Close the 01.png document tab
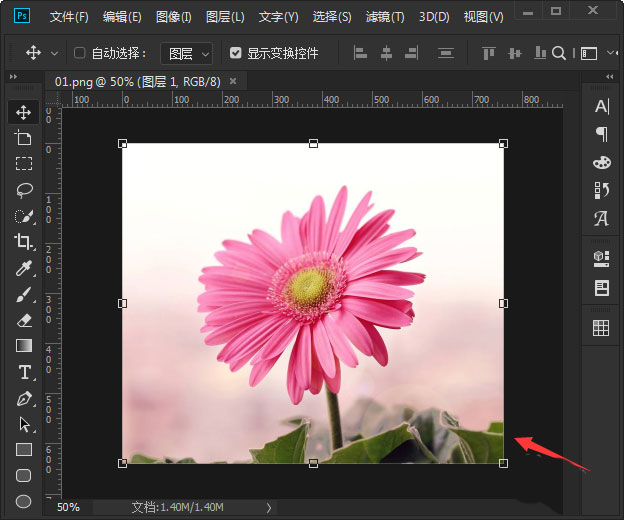 pyautogui.click(x=233, y=81)
